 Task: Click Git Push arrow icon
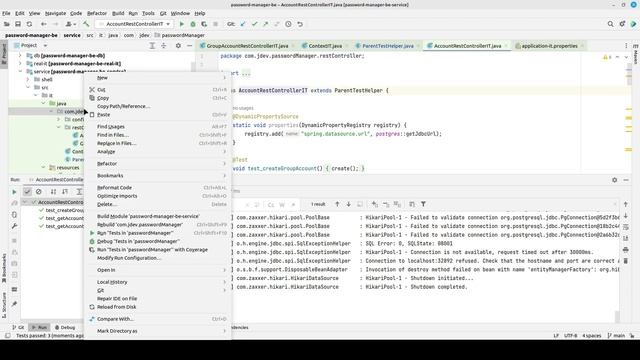click(x=266, y=24)
